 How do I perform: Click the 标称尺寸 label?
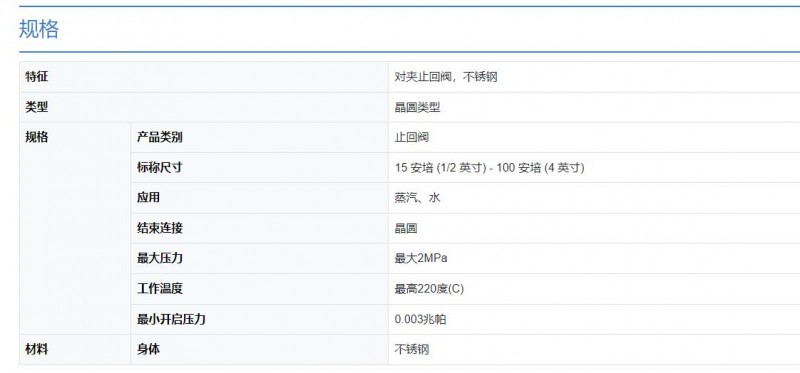[x=159, y=167]
